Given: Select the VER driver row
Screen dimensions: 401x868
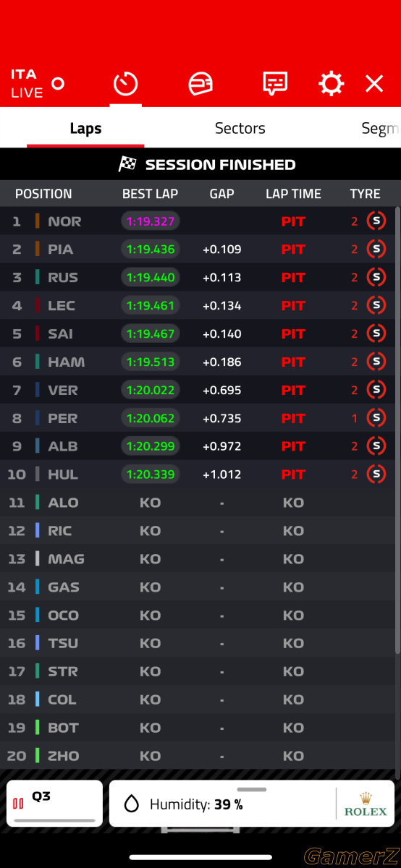Looking at the screenshot, I should (x=200, y=390).
